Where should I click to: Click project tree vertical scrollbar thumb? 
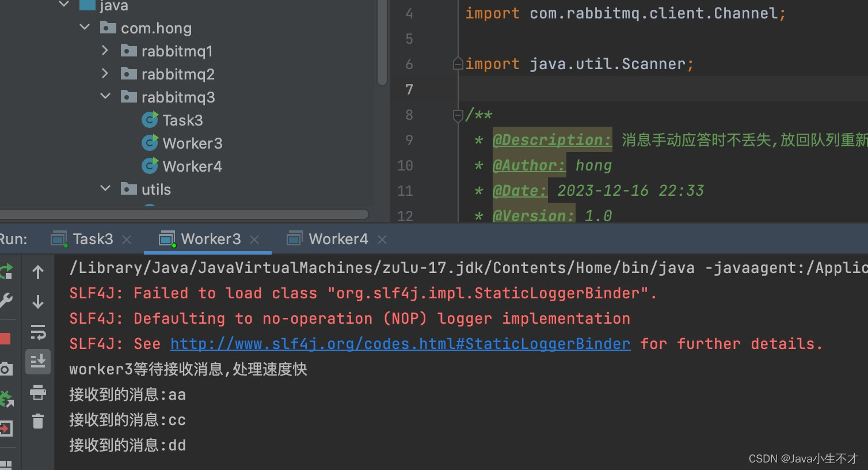[382, 43]
